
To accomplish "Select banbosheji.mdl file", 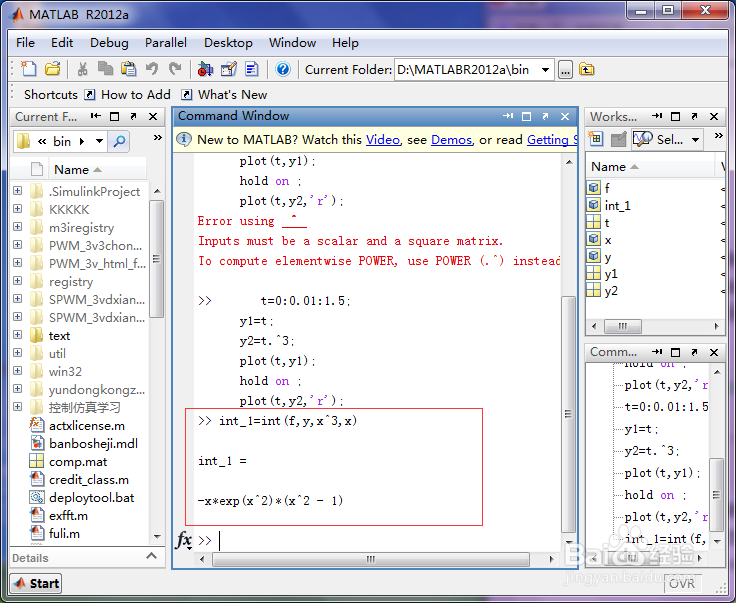I will pos(93,443).
